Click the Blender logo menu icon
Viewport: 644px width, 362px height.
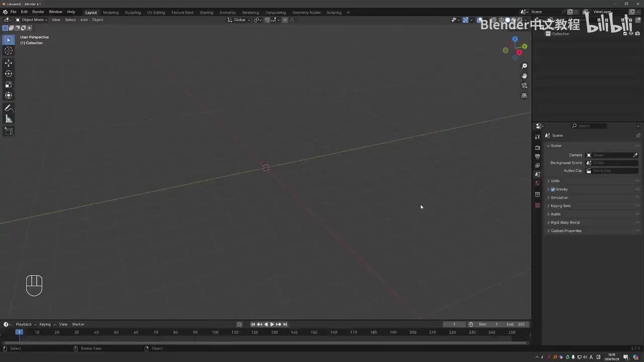[5, 12]
